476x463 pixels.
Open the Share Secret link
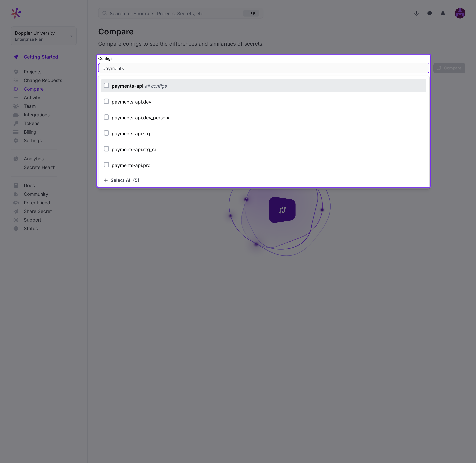pos(38,211)
